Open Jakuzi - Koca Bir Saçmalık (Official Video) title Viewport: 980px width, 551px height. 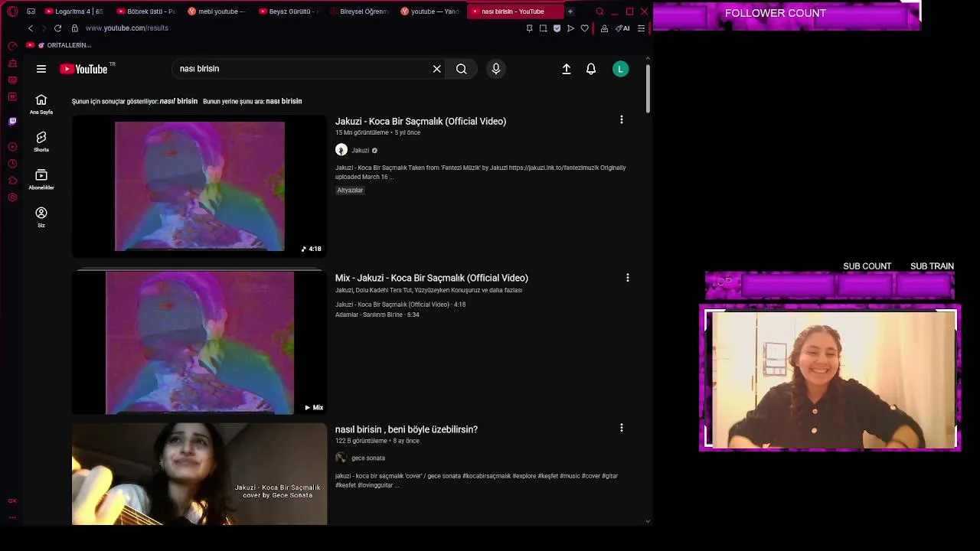pyautogui.click(x=420, y=121)
